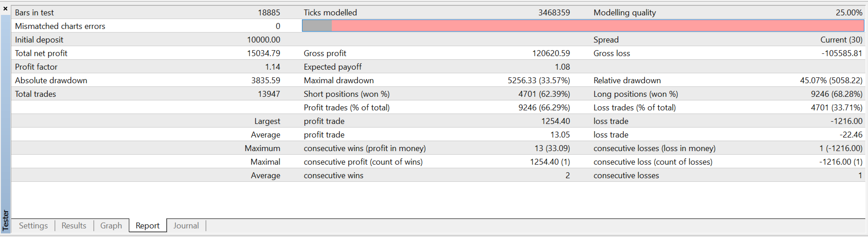Click the Maximum row label
The width and height of the screenshot is (868, 237).
click(263, 148)
